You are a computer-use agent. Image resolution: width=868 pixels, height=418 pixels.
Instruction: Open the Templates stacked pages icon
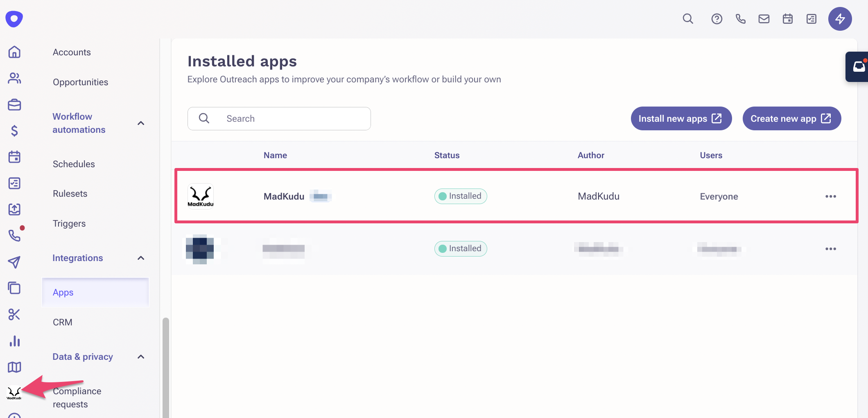click(x=14, y=288)
